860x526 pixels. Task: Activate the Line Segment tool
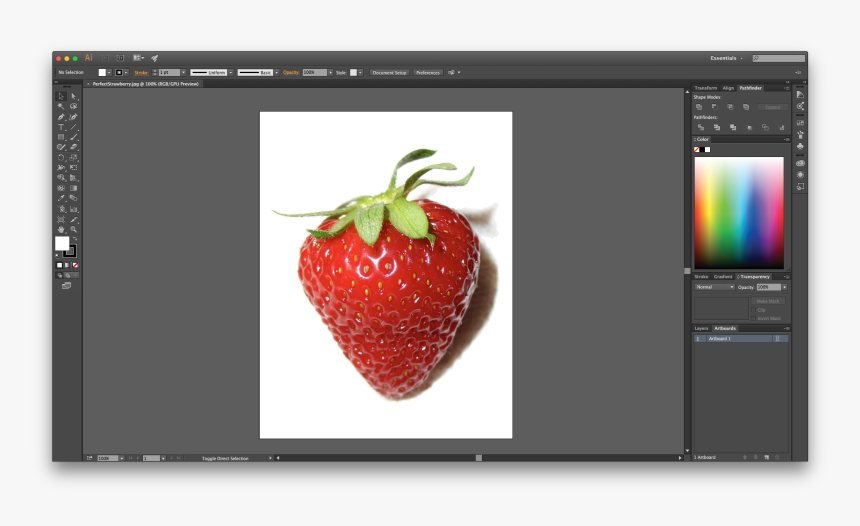tap(73, 127)
